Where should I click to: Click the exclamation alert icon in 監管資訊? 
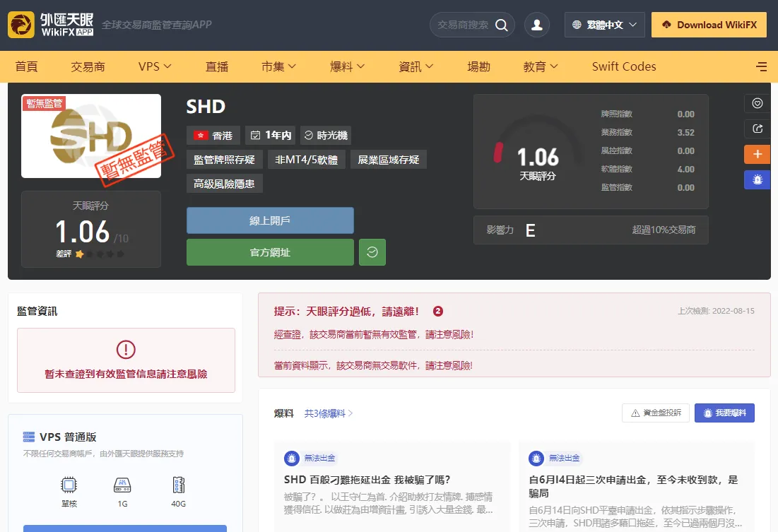126,350
